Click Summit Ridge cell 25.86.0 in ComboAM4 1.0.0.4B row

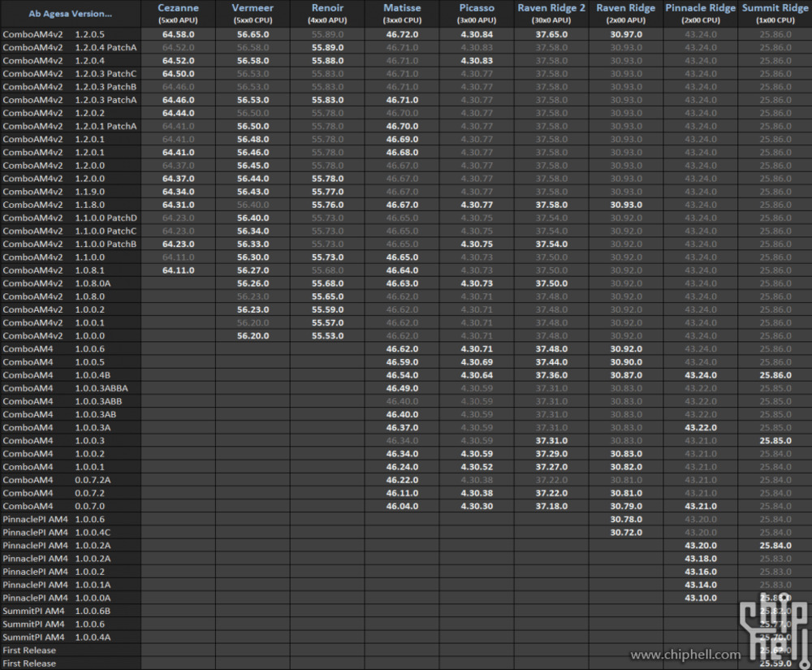point(775,375)
